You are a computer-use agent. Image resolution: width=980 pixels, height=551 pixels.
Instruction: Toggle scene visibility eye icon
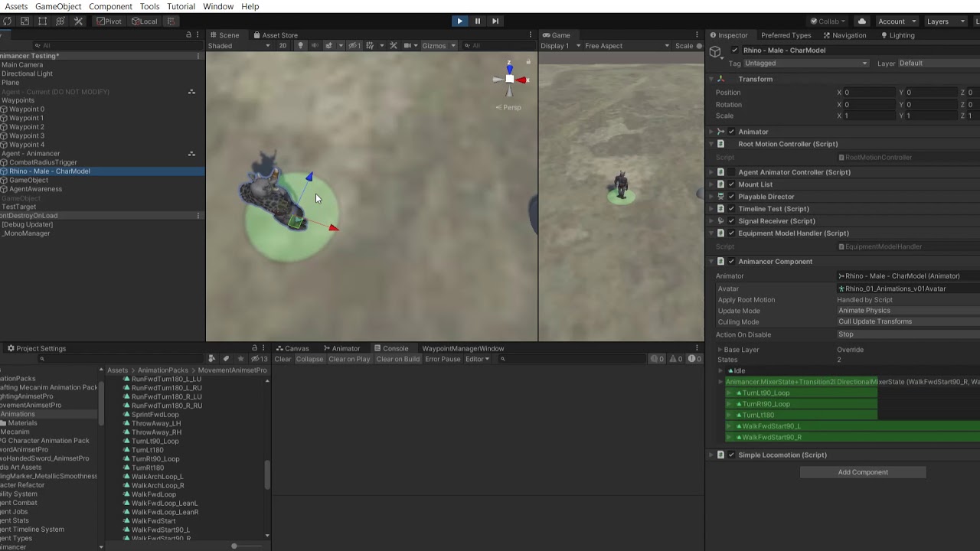(x=354, y=46)
